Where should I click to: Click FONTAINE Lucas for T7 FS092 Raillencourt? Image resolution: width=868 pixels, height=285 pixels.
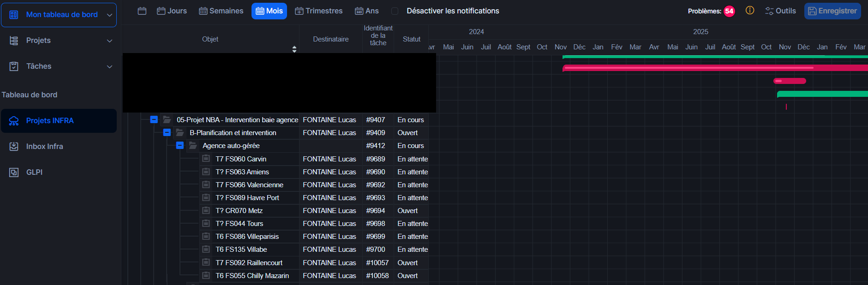coord(329,263)
